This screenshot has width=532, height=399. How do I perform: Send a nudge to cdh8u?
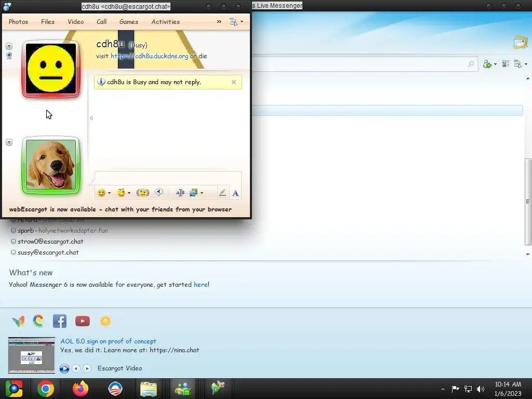[143, 193]
